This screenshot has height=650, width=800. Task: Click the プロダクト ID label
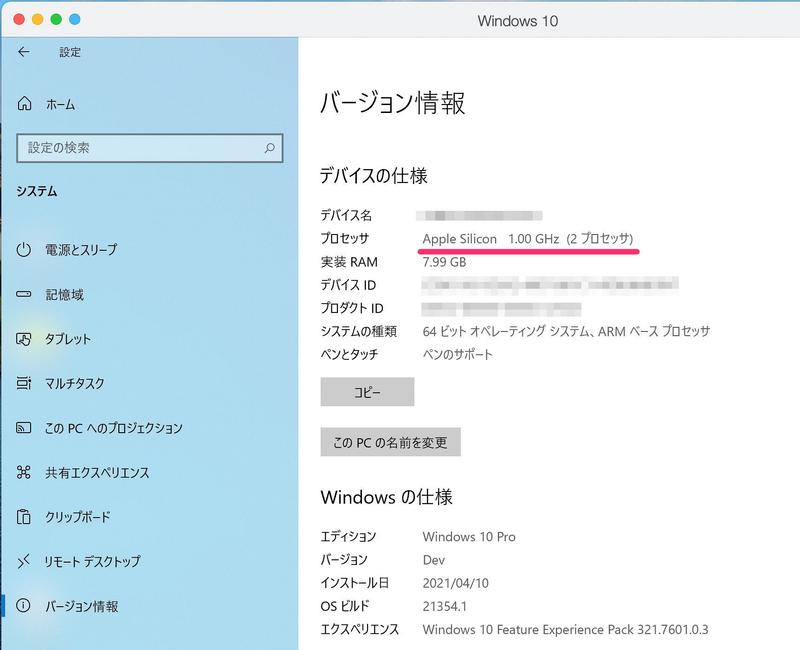click(352, 308)
